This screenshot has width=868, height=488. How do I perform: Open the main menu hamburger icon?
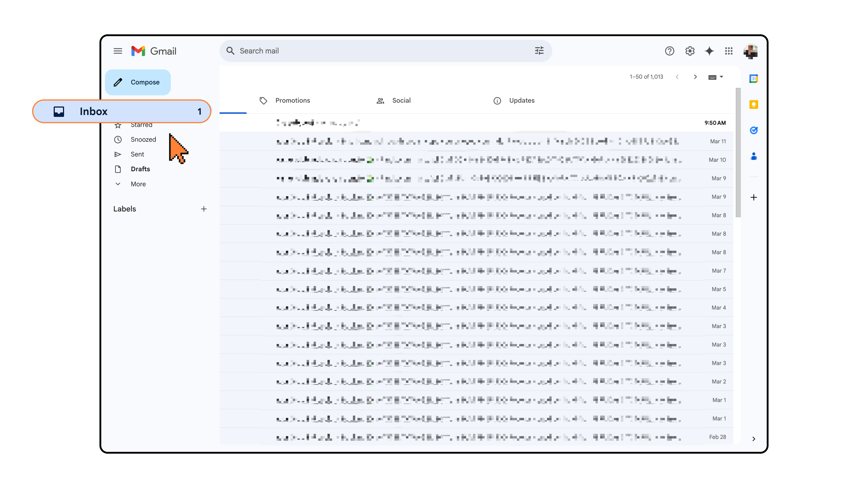(118, 51)
